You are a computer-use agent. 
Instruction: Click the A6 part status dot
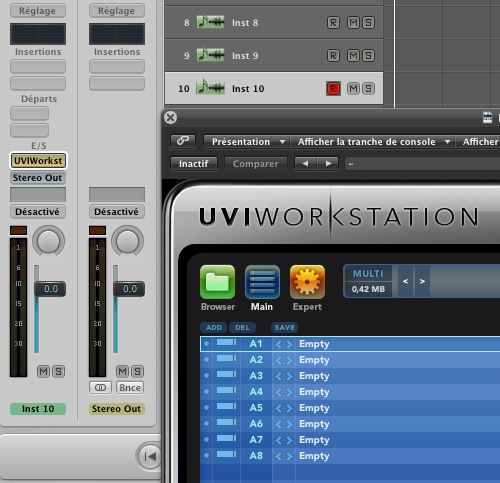click(x=207, y=423)
